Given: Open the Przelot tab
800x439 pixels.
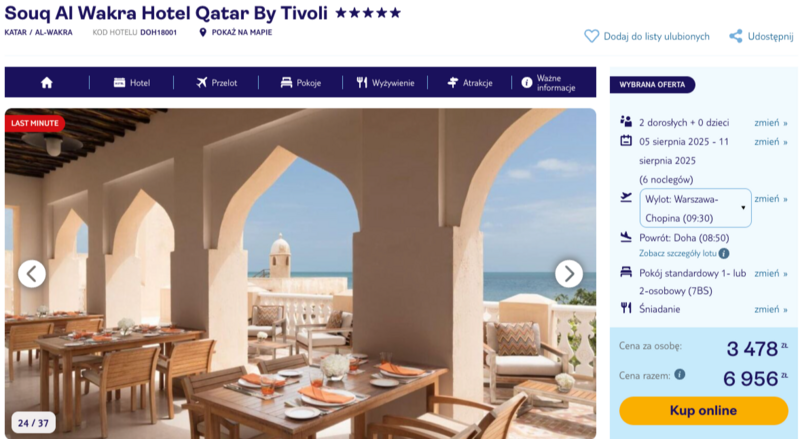Looking at the screenshot, I should coord(216,83).
